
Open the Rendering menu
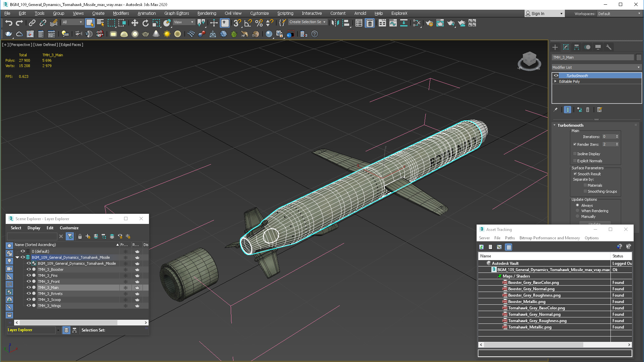click(x=207, y=13)
